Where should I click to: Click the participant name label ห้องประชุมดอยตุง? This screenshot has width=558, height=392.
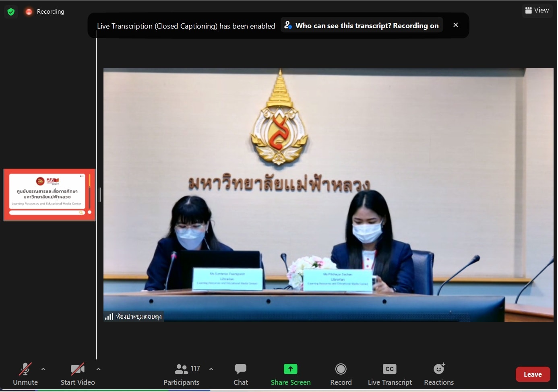pyautogui.click(x=138, y=317)
